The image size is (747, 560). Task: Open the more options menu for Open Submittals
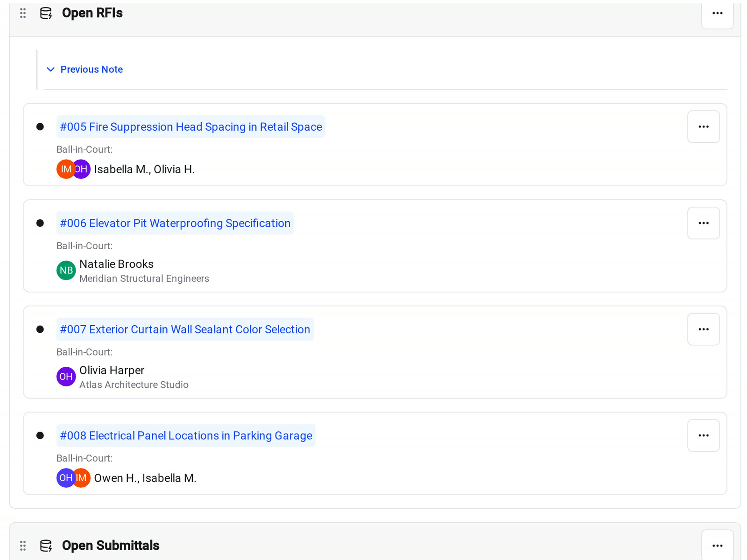717,546
